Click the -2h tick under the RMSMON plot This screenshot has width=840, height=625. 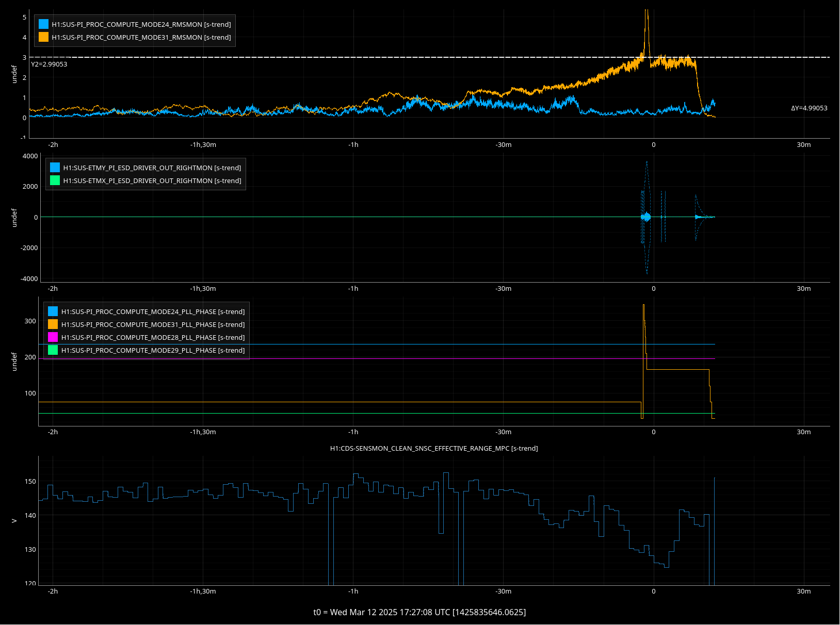coord(53,145)
